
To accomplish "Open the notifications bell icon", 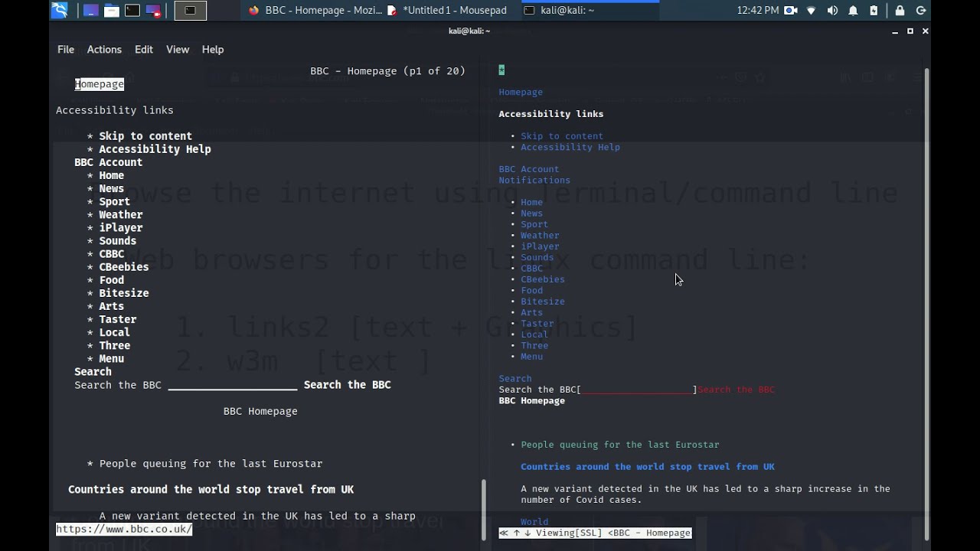I will (853, 10).
